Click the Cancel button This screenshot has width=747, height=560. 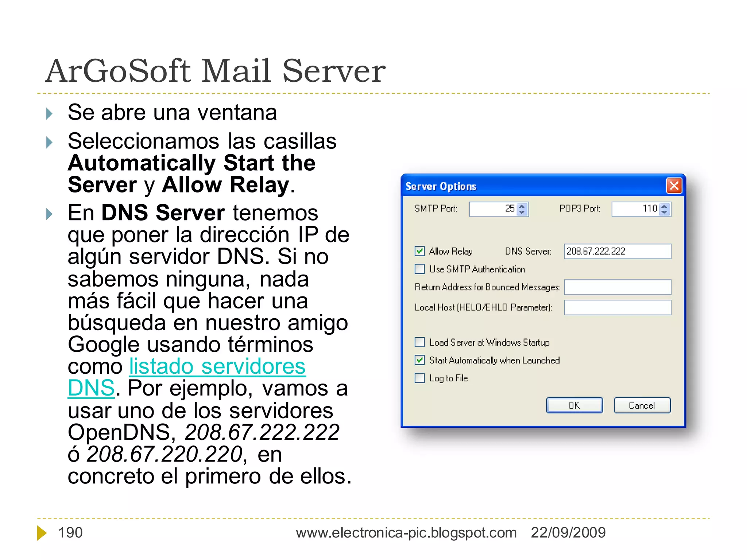(642, 405)
